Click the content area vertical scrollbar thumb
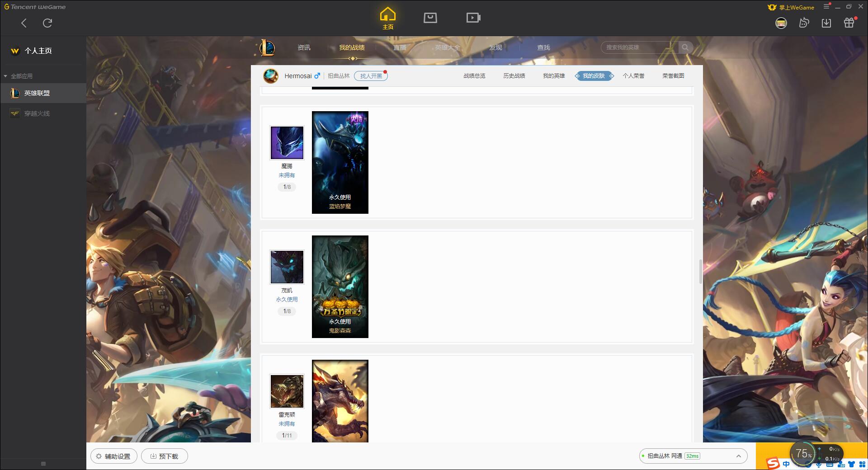 700,272
